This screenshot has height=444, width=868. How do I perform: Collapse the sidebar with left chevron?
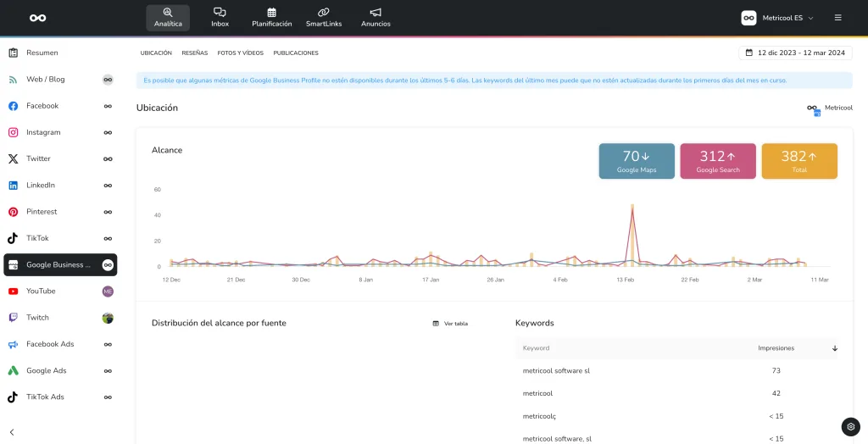click(x=12, y=432)
